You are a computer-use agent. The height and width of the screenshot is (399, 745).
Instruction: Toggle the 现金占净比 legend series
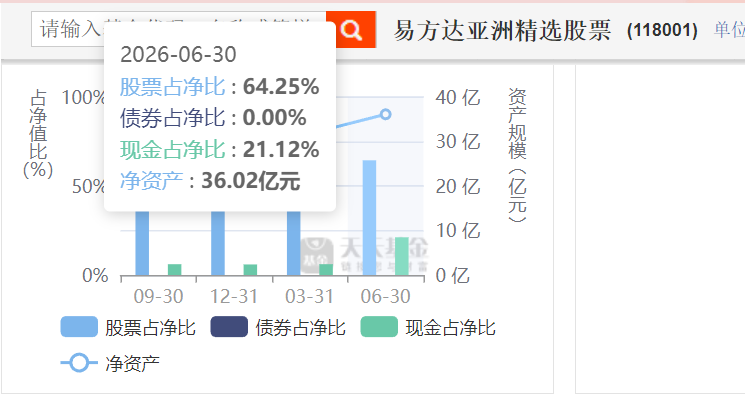(x=428, y=327)
